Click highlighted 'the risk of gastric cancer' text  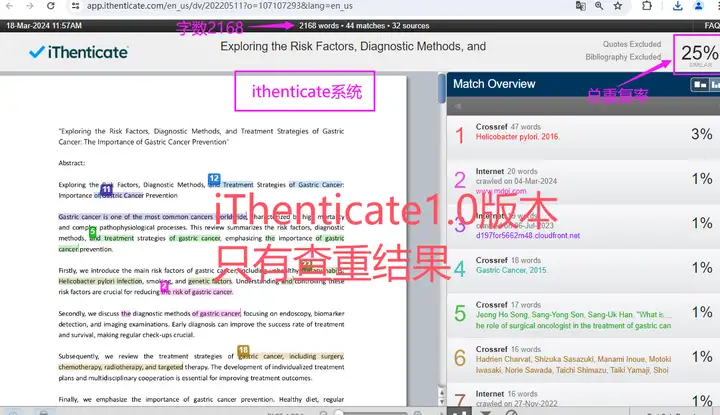tap(197, 292)
